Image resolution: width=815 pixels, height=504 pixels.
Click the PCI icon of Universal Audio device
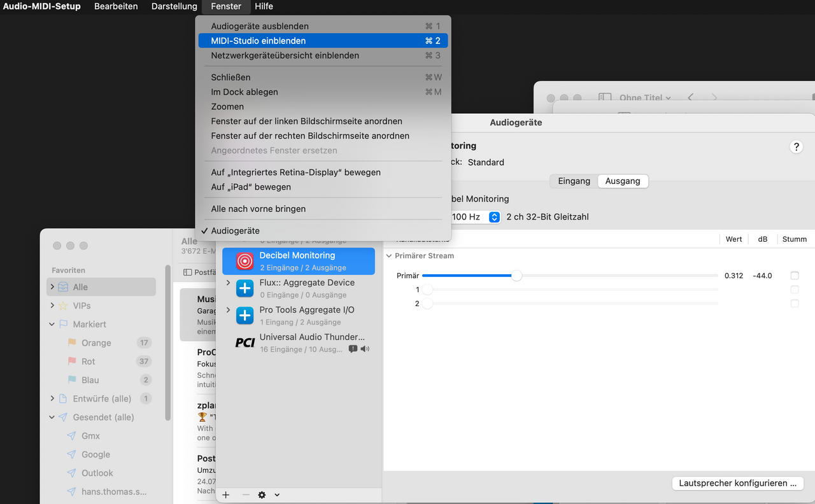click(x=245, y=343)
